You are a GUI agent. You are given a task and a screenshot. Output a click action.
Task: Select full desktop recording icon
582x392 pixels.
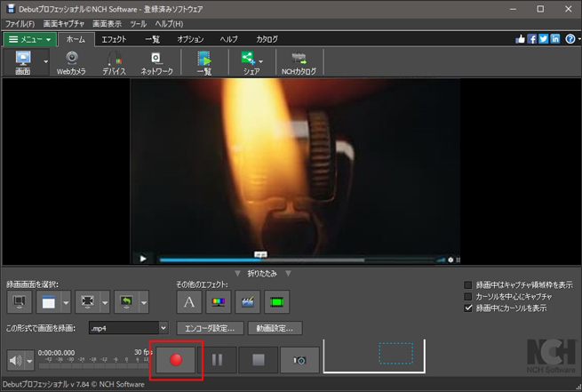(20, 302)
